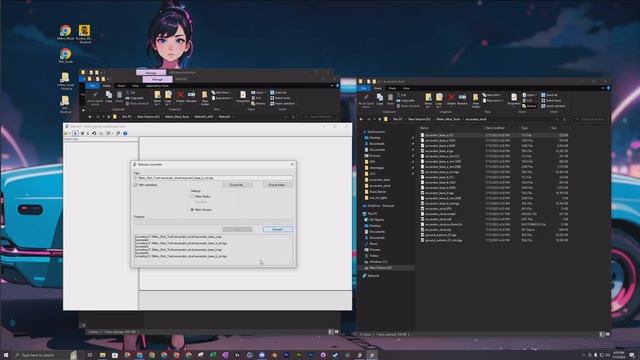This screenshot has width=640, height=360.
Task: Click the blue help icon in the tool's toolbar
Action: 125,133
